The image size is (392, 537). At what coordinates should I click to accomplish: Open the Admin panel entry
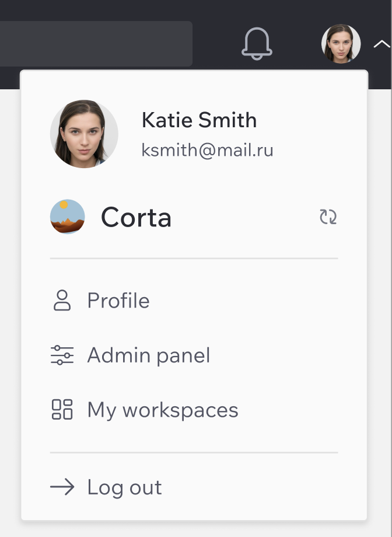click(x=194, y=355)
